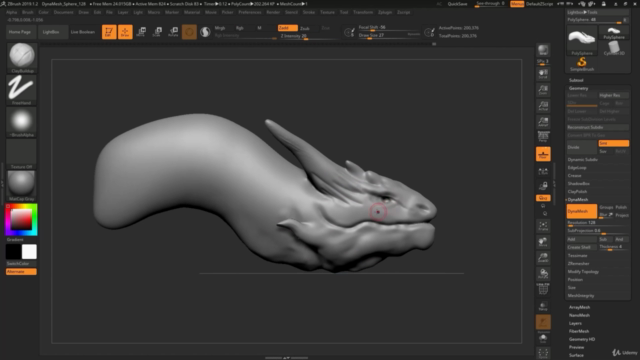Open the Brush menu
Image resolution: width=640 pixels, height=360 pixels.
point(28,12)
